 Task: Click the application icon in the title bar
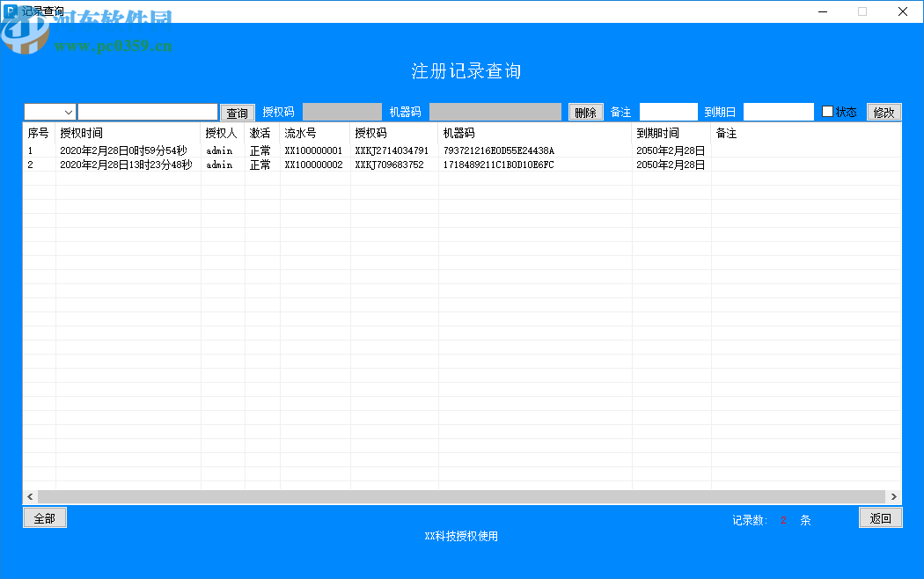tap(10, 11)
